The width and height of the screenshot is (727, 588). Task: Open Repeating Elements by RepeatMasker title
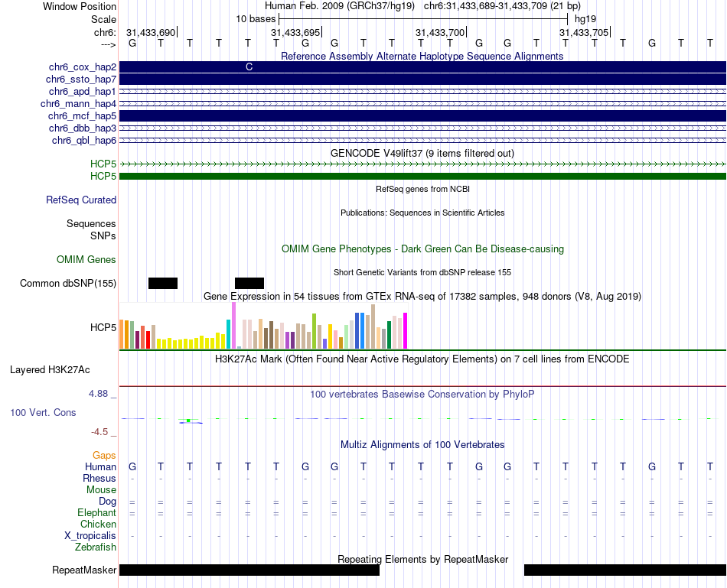(423, 559)
